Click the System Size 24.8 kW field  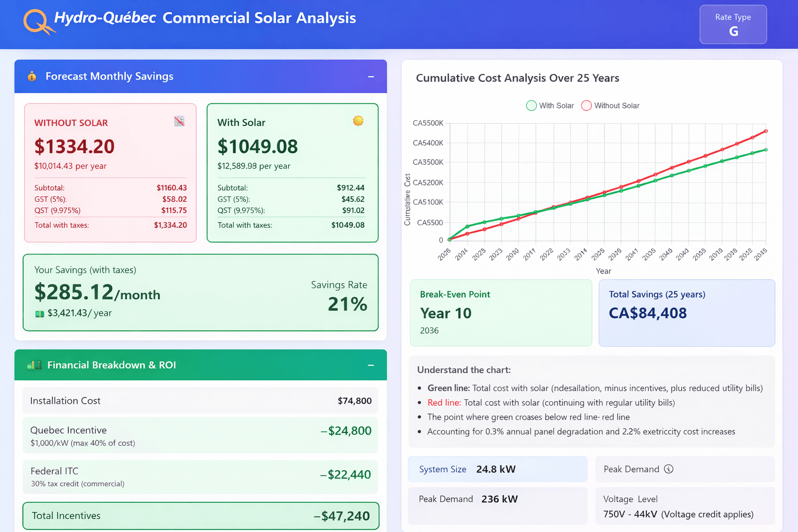click(498, 469)
